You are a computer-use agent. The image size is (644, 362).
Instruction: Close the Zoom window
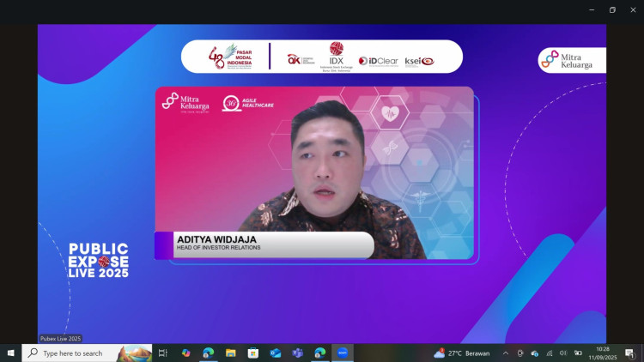[633, 9]
